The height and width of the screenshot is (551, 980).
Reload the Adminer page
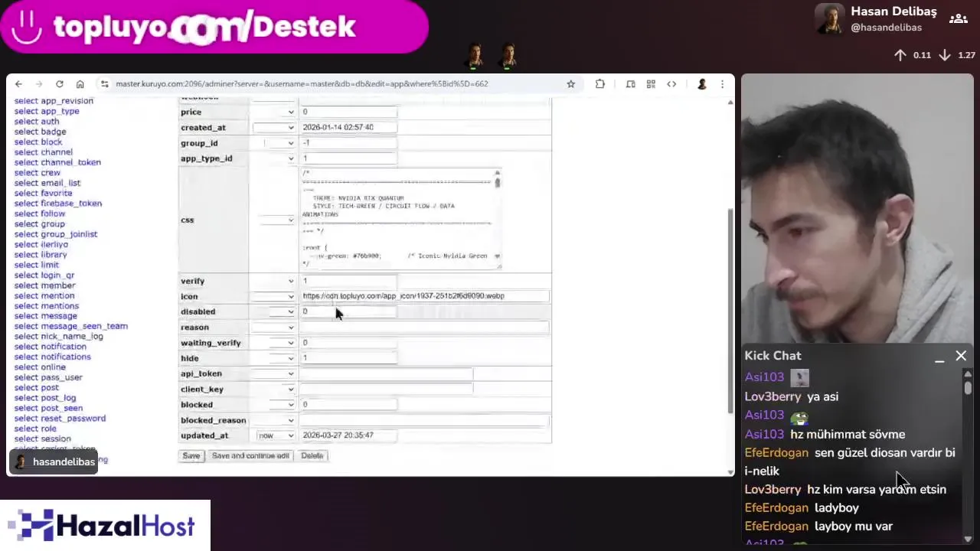tap(59, 84)
